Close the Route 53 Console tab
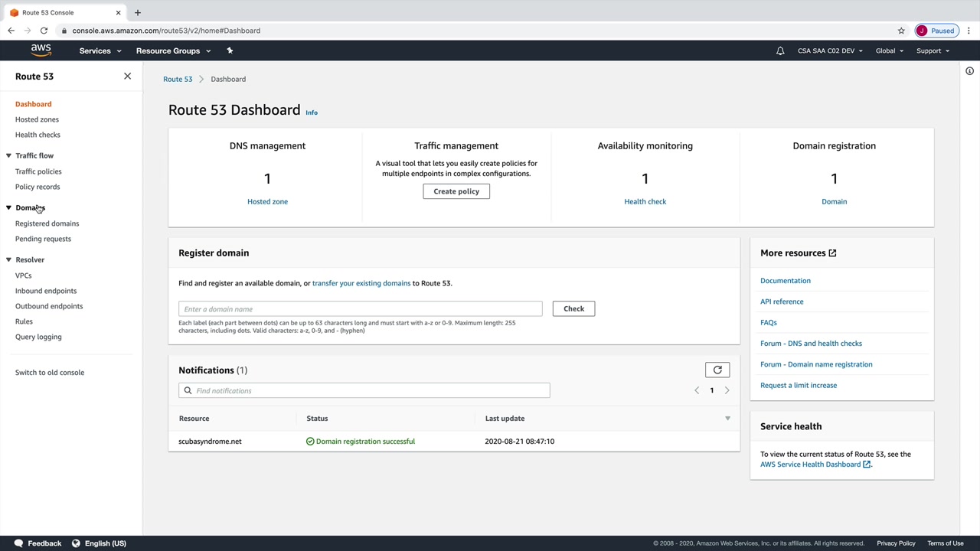The width and height of the screenshot is (980, 551). (x=118, y=12)
